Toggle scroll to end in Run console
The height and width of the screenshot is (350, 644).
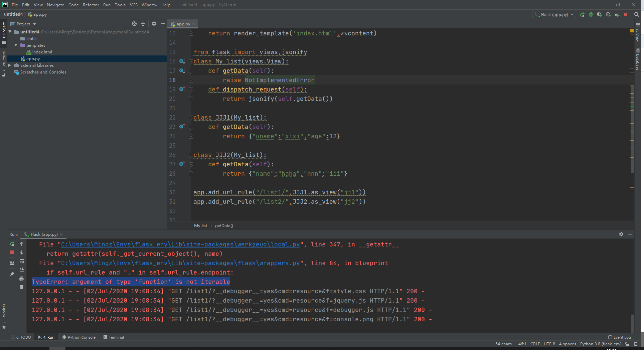22,270
